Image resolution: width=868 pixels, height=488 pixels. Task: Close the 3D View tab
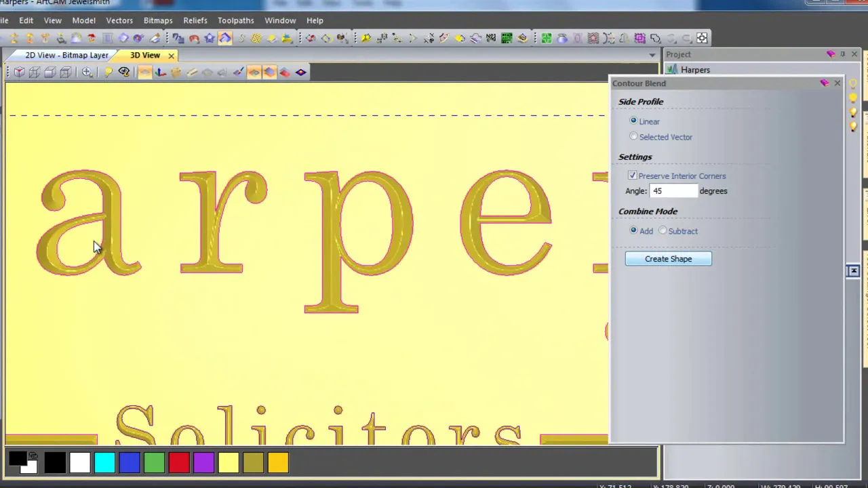click(171, 56)
